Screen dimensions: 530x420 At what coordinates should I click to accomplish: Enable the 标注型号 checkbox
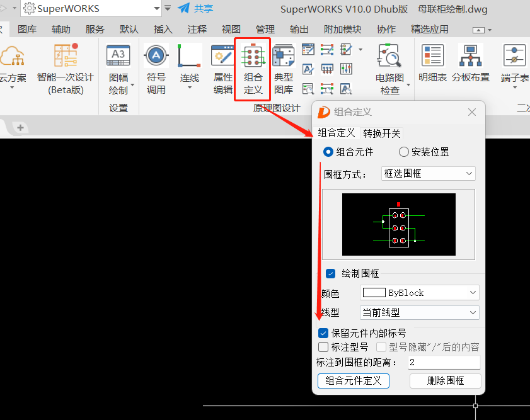pos(323,347)
